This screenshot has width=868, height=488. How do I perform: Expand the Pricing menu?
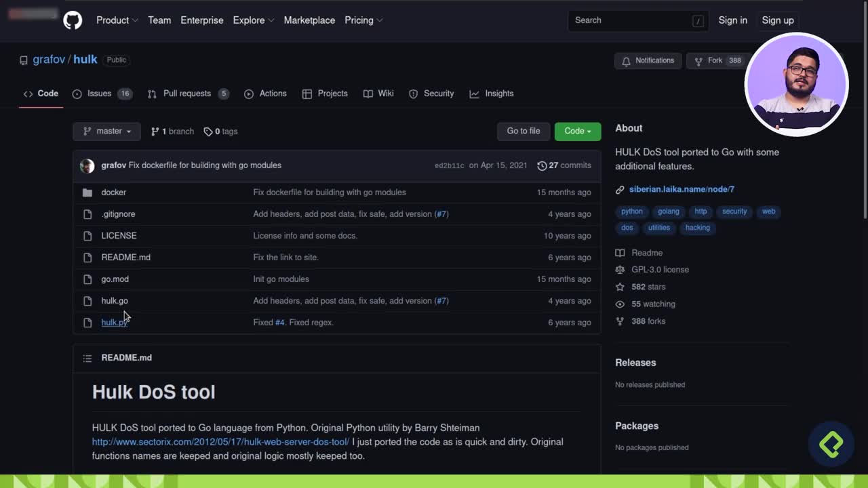point(363,20)
